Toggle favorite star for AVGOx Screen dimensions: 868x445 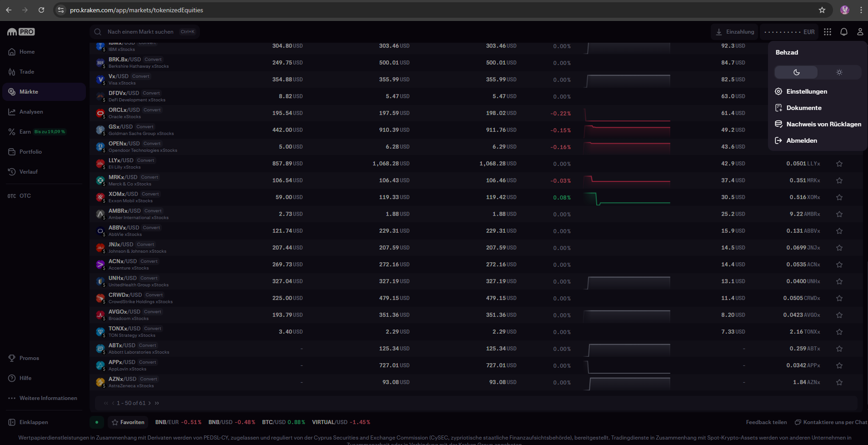pos(839,315)
